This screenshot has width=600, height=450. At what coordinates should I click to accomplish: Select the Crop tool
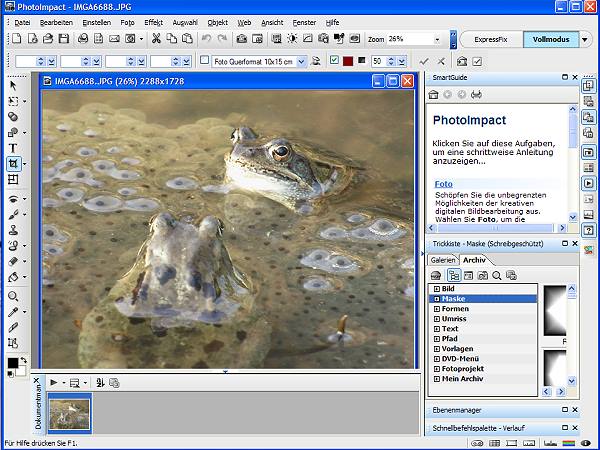13,163
